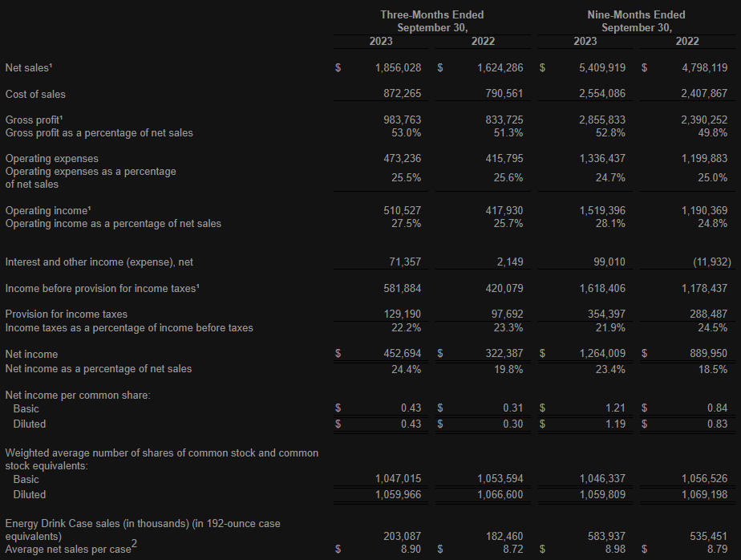Click the Nine-Months Ended September 30 header
This screenshot has width=741, height=560.
pos(636,21)
